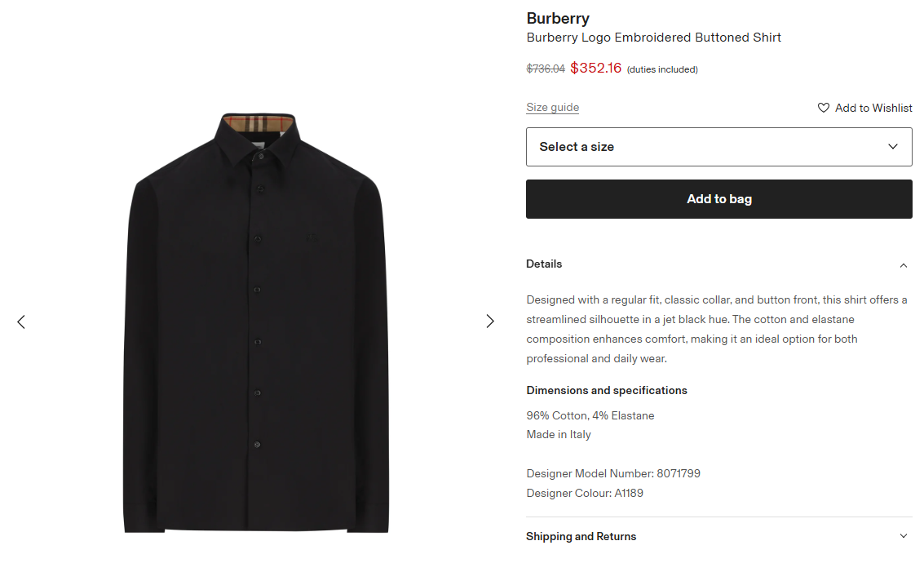Click the original price $736.04
The height and width of the screenshot is (572, 924).
click(546, 69)
